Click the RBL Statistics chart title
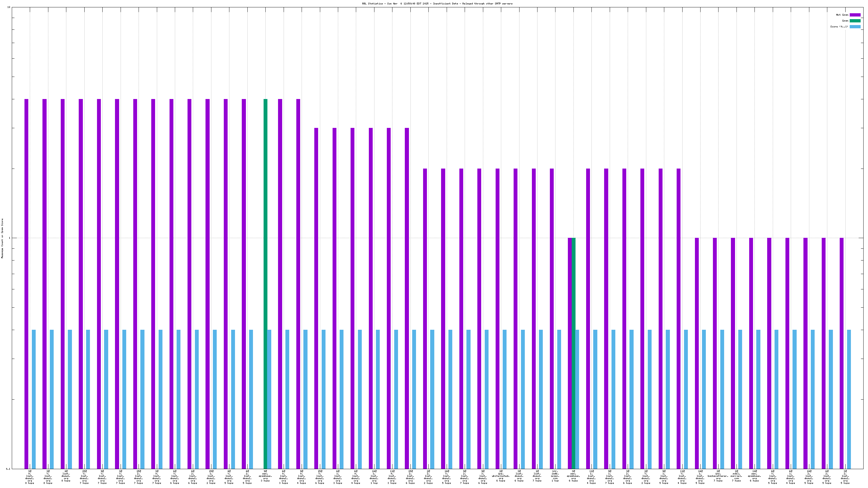Image resolution: width=868 pixels, height=488 pixels. tap(437, 4)
